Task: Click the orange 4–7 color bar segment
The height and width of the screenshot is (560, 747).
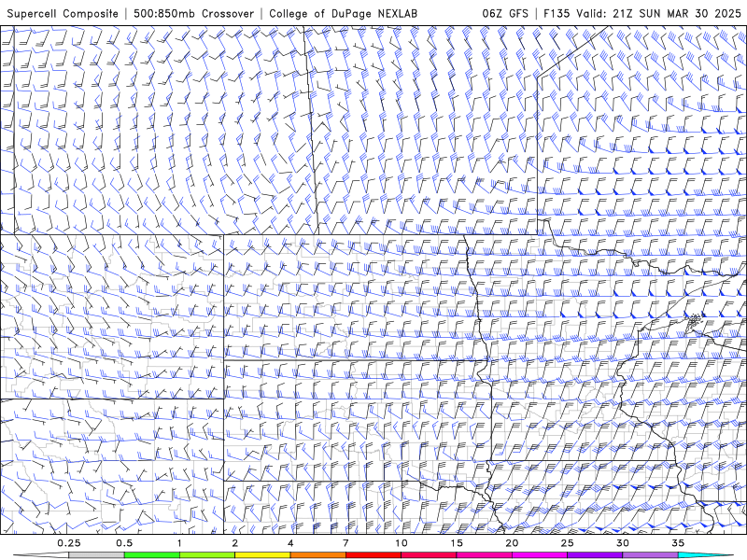Action: (317, 555)
